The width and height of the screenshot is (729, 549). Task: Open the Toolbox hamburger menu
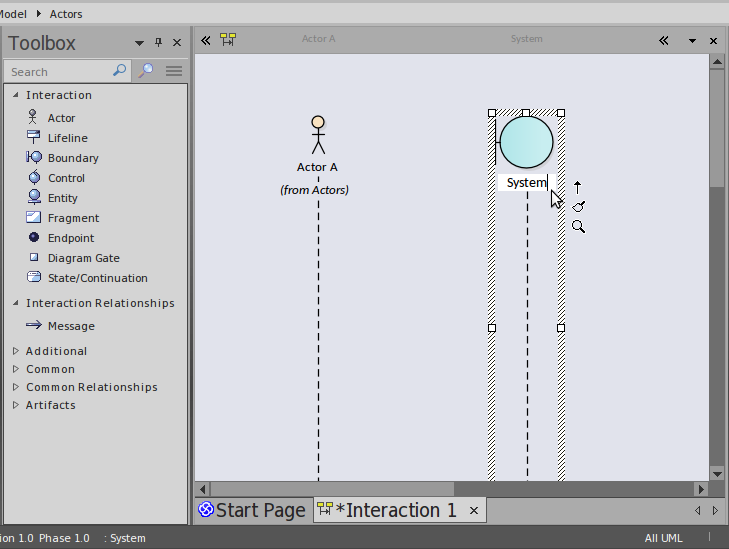tap(174, 71)
